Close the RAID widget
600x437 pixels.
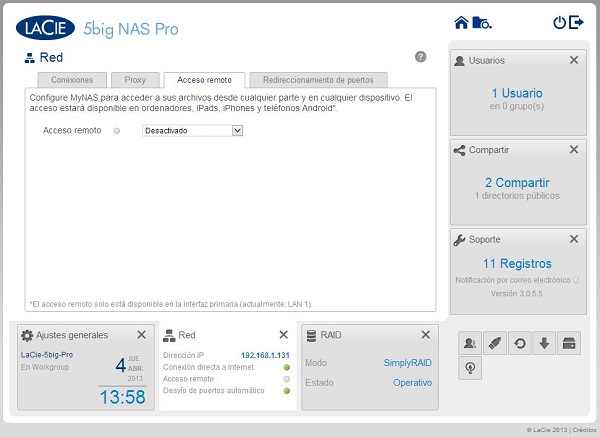426,335
